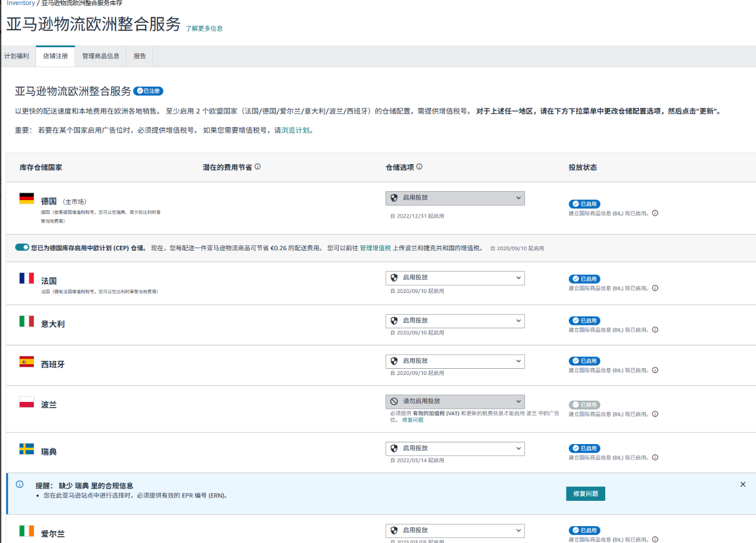Viewport: 756px width, 543px height.
Task: Click the Inventory breadcrumb link
Action: point(21,3)
